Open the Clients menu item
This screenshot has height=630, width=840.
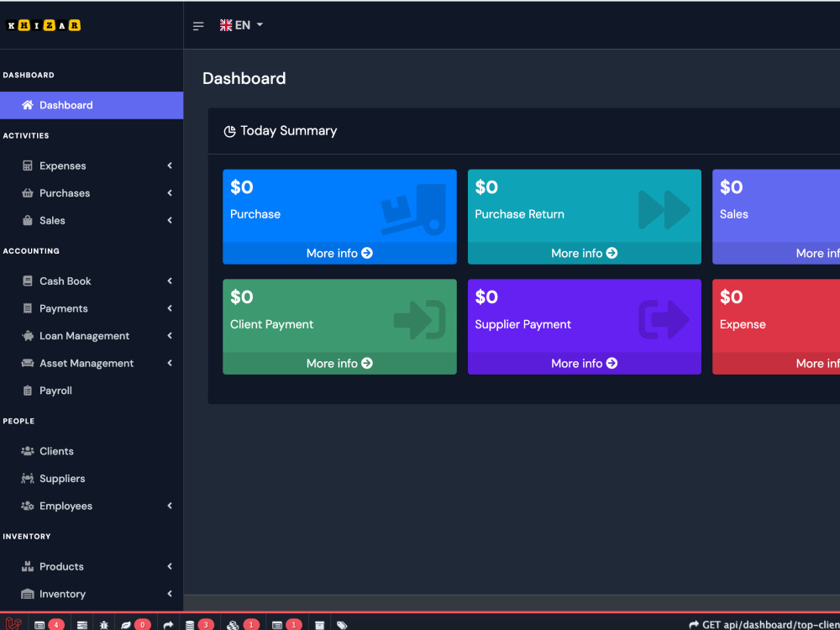[92, 451]
